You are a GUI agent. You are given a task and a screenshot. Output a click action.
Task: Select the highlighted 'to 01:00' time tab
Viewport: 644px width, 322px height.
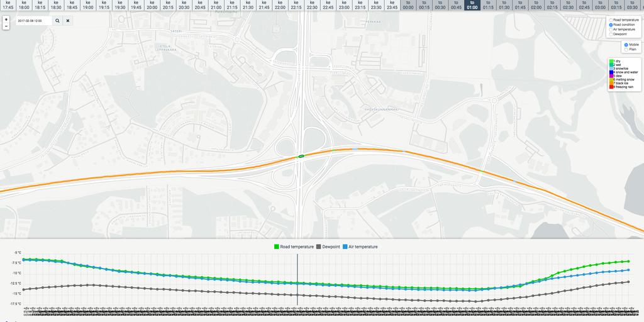click(x=472, y=5)
